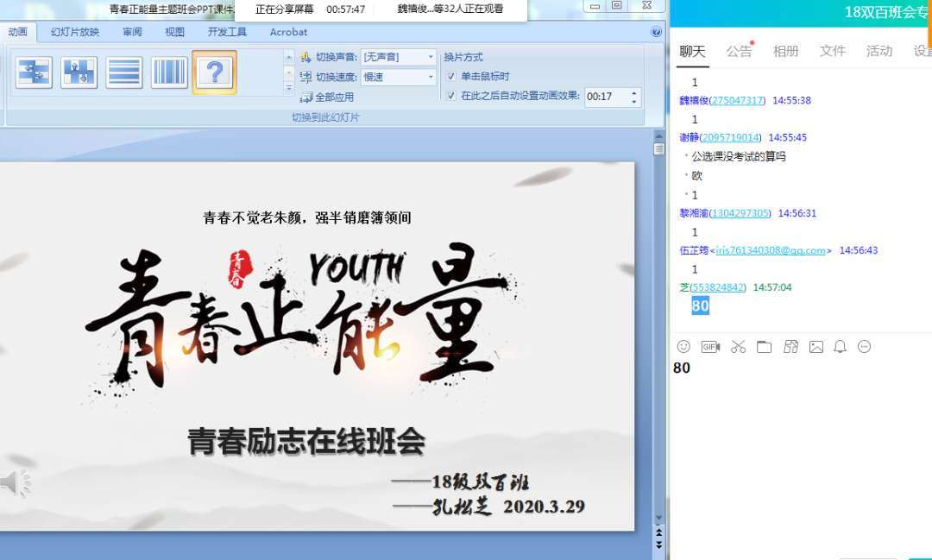The height and width of the screenshot is (560, 932).
Task: Open the more options icon in chat toolbar
Action: 865,347
